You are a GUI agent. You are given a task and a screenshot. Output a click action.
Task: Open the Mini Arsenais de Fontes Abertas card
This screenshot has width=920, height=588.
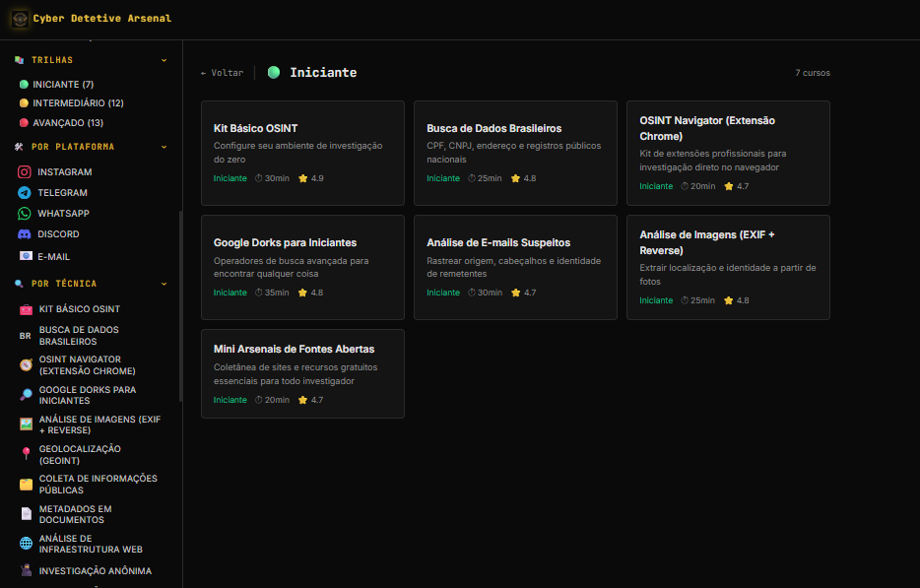(x=302, y=374)
